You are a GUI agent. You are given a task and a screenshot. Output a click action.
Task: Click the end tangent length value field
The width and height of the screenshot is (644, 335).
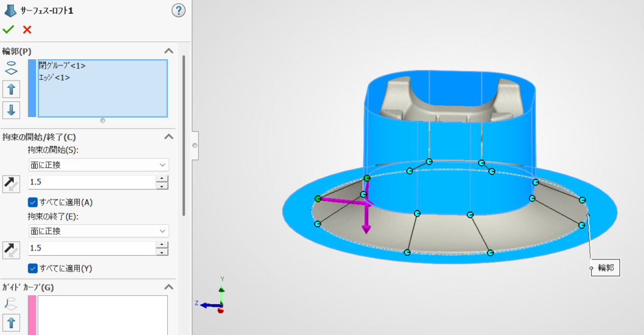pyautogui.click(x=91, y=249)
